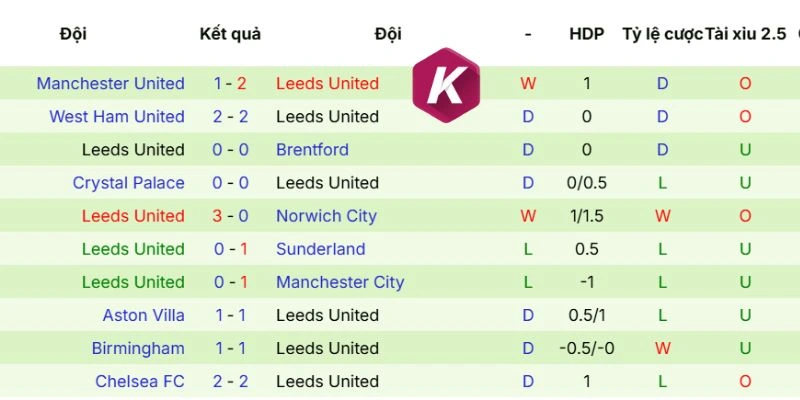
Task: Click the 3 - 0 score against Norwich City
Action: [230, 216]
